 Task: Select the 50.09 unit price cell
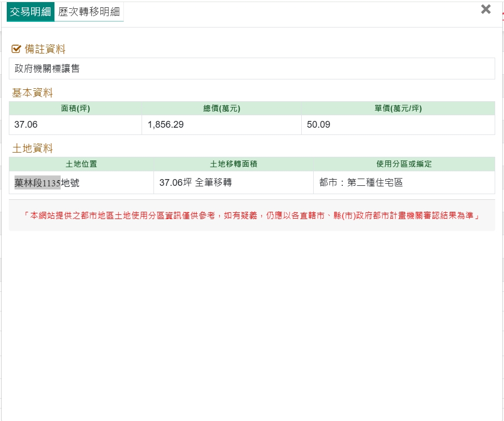[x=398, y=125]
